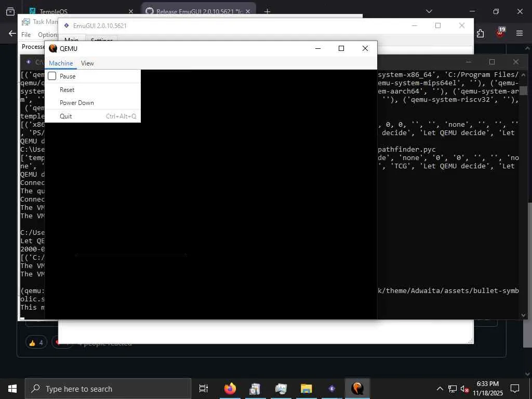Click the EmuGUI window title icon

(x=66, y=25)
